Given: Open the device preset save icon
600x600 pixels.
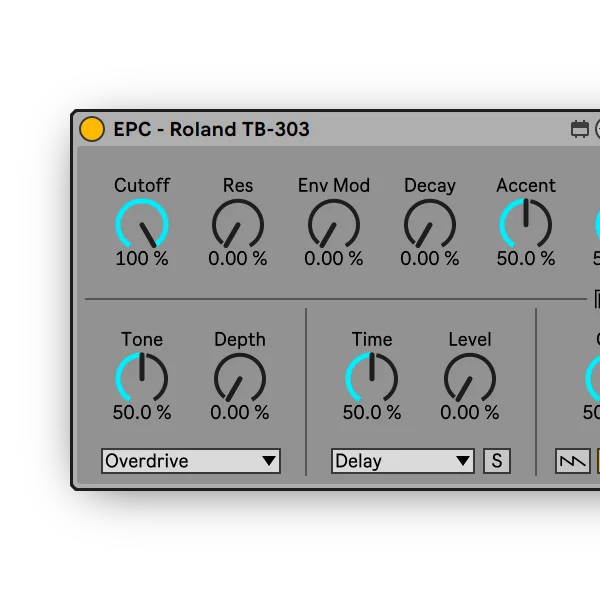Looking at the screenshot, I should [x=580, y=129].
